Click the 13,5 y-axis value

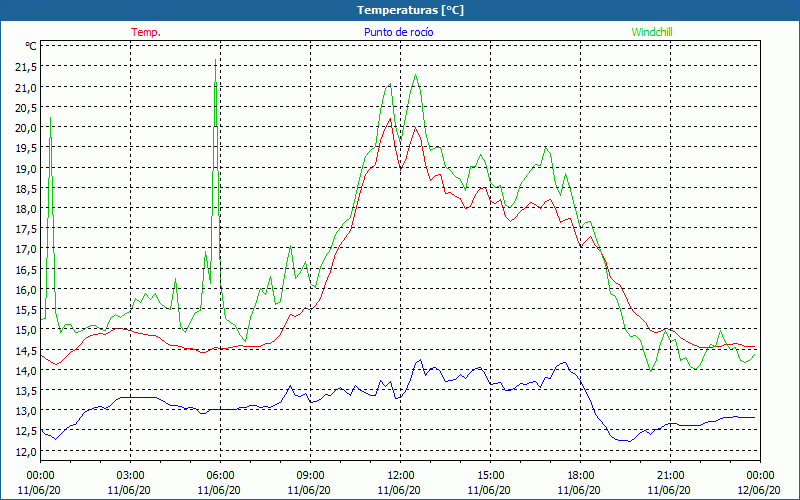26,390
